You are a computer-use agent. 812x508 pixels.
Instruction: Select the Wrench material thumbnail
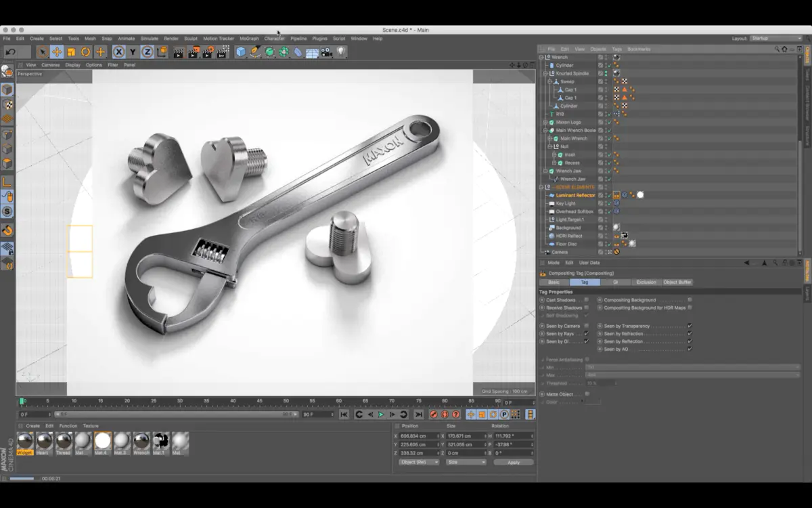(141, 444)
